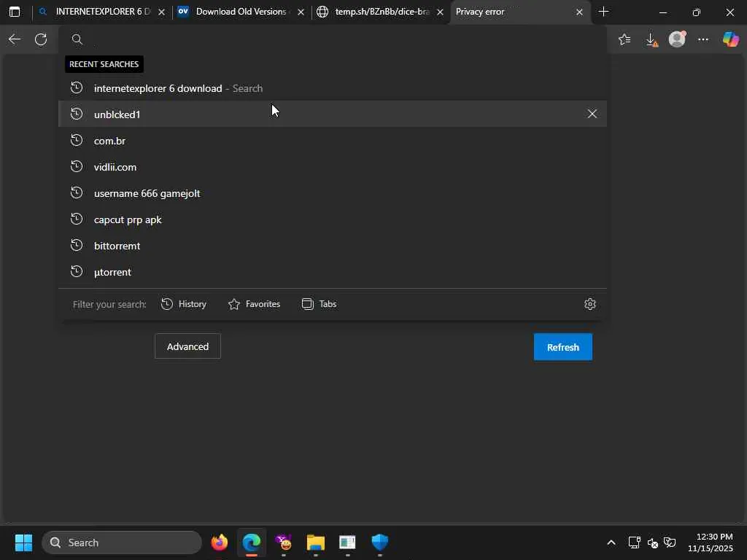
Task: Select µtorrent recent search
Action: pos(333,271)
